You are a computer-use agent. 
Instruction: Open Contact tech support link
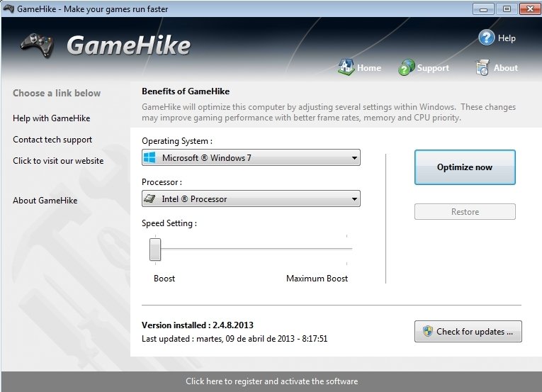tap(52, 140)
